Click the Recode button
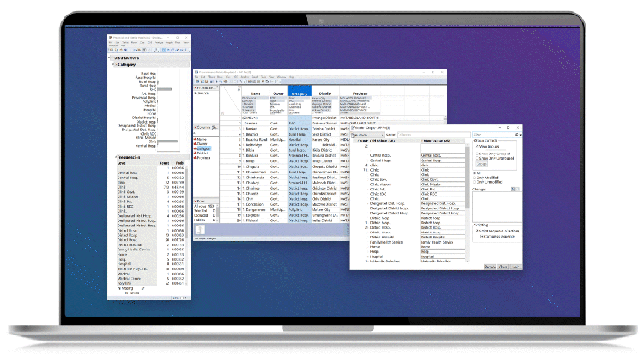This screenshot has height=362, width=644. pos(490,267)
